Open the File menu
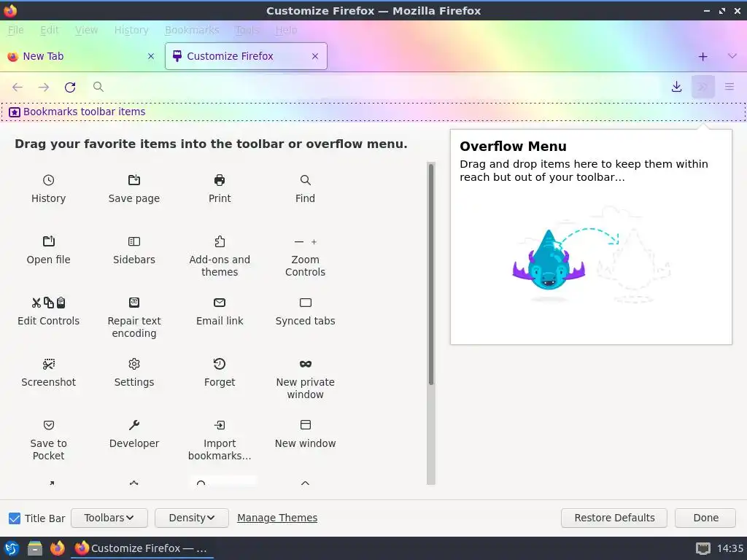Image resolution: width=747 pixels, height=560 pixels. 16,30
